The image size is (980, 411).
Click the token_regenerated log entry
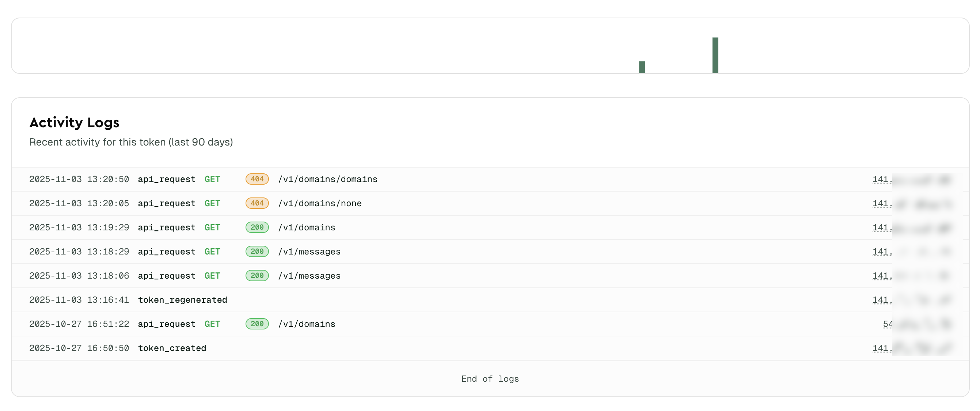click(183, 299)
